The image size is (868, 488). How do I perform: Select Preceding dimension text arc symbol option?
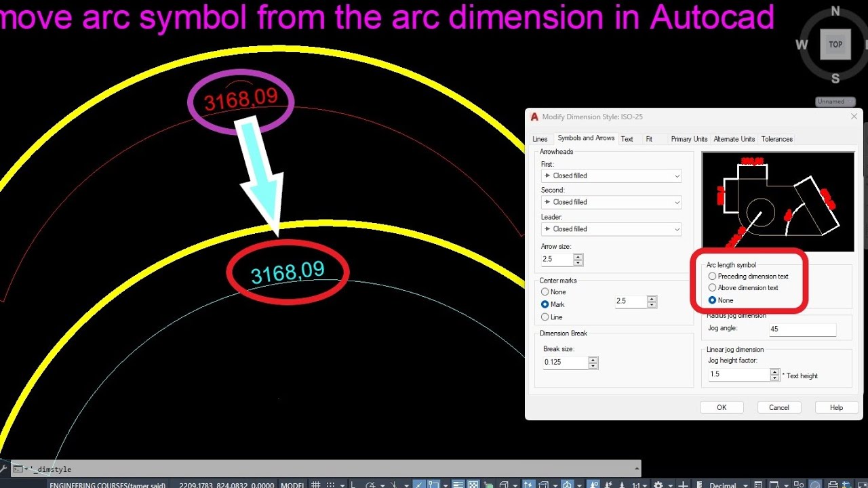(x=747, y=277)
